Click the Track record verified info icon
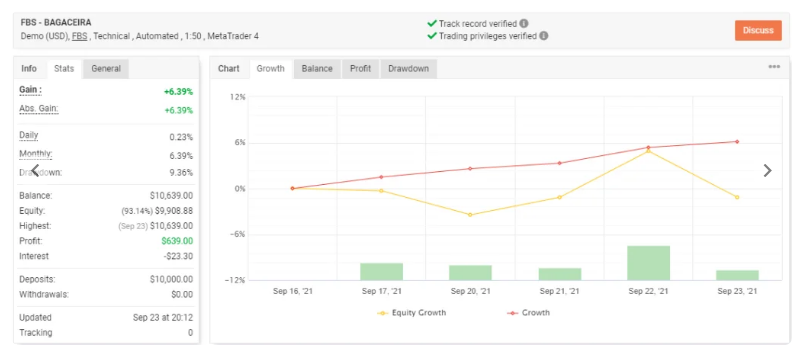Screen dimensions: 800x361 click(524, 23)
